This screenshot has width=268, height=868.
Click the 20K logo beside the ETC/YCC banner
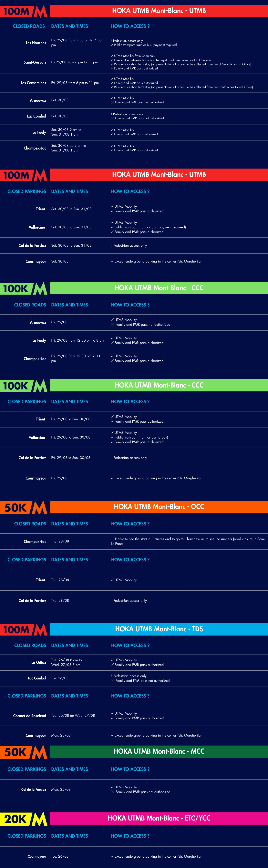click(x=24, y=819)
